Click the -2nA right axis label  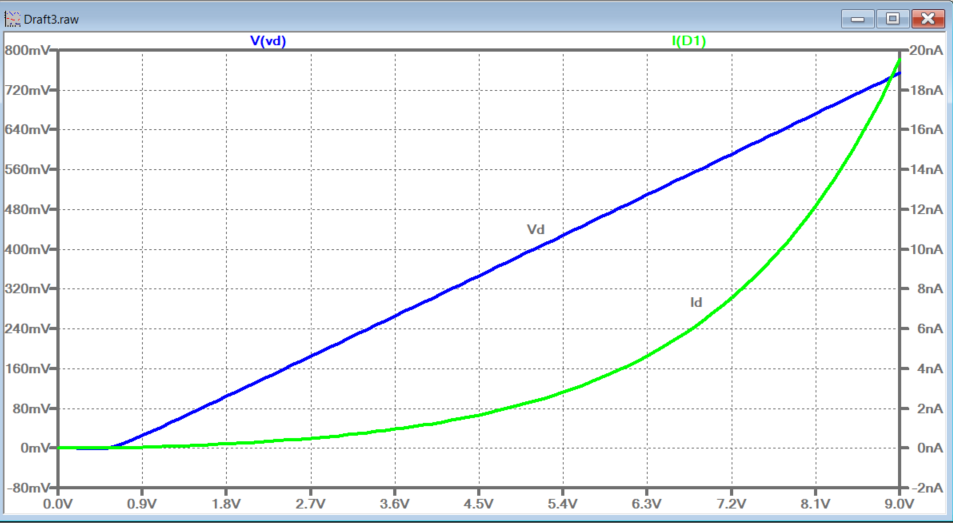tap(926, 488)
